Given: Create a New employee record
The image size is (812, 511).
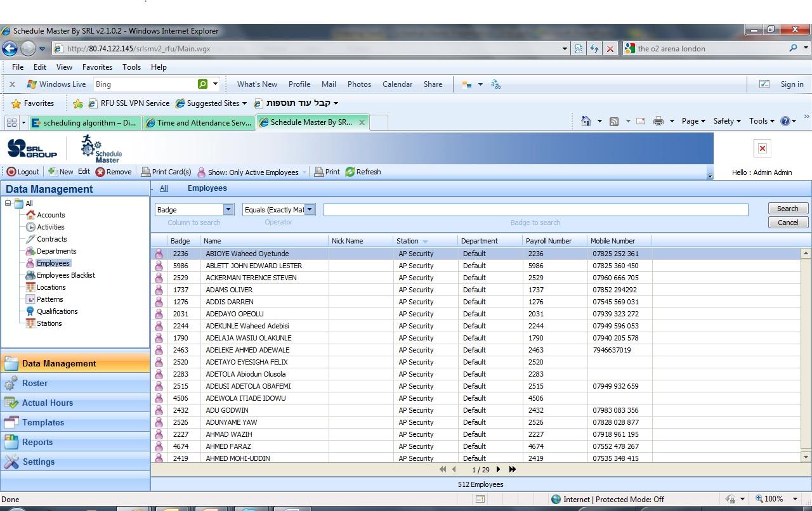Looking at the screenshot, I should [x=60, y=172].
